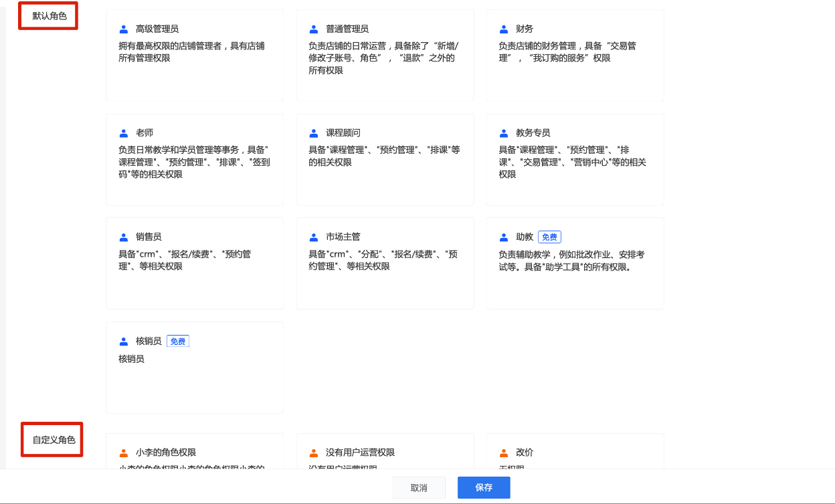Click the 普通管理员 role person icon
The width and height of the screenshot is (835, 504).
[x=314, y=29]
